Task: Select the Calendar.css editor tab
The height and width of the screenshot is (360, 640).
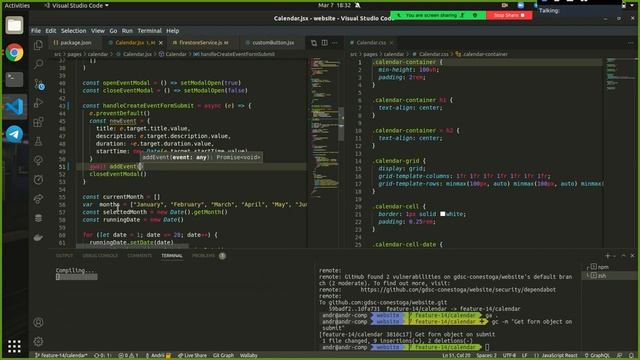Action: [371, 42]
